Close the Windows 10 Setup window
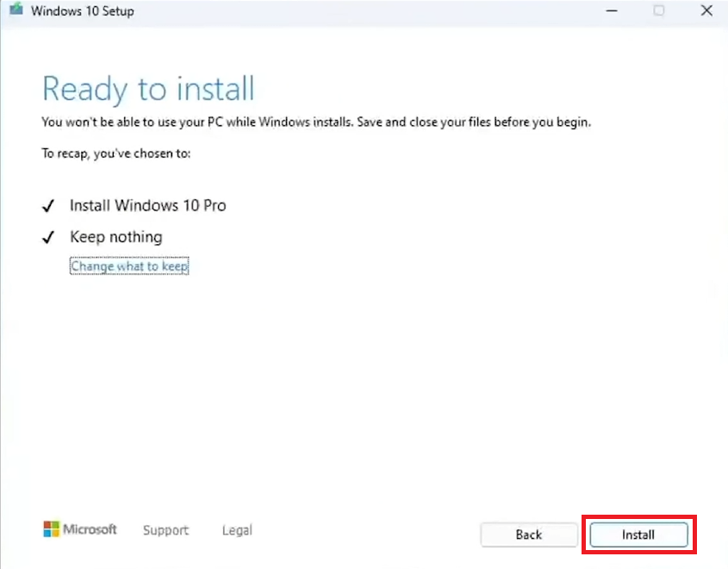 pyautogui.click(x=706, y=10)
